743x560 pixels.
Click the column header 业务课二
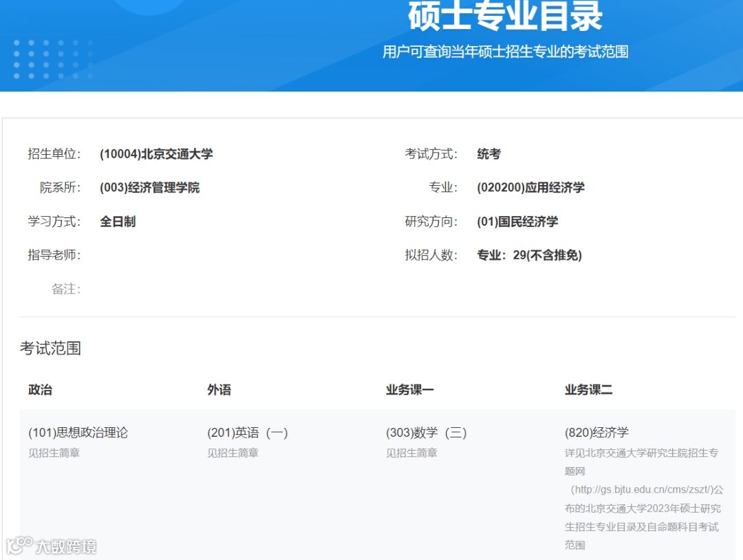tap(588, 389)
